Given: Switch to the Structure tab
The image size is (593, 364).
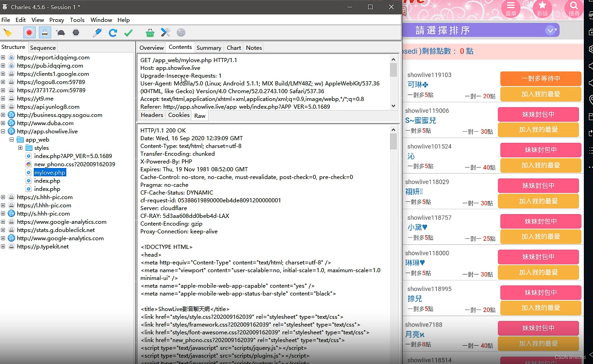Looking at the screenshot, I should [13, 47].
